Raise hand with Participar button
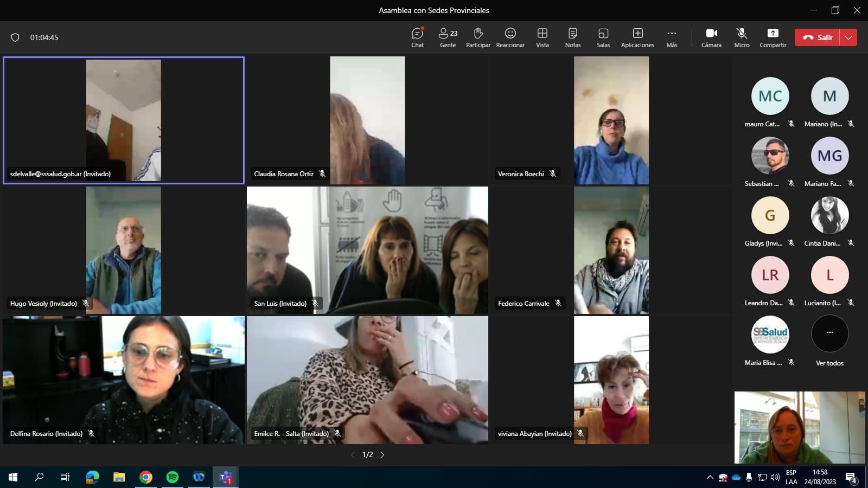The height and width of the screenshot is (488, 868). click(478, 37)
